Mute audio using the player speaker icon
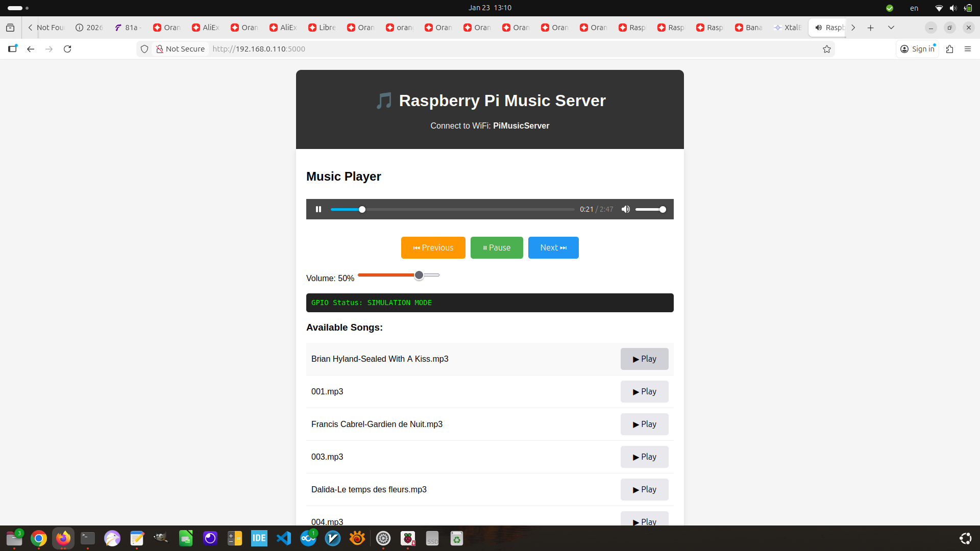 (x=625, y=209)
